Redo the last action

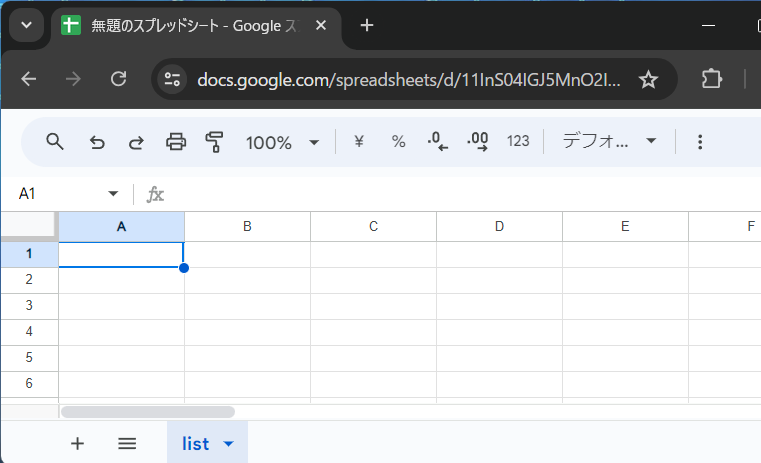(136, 142)
